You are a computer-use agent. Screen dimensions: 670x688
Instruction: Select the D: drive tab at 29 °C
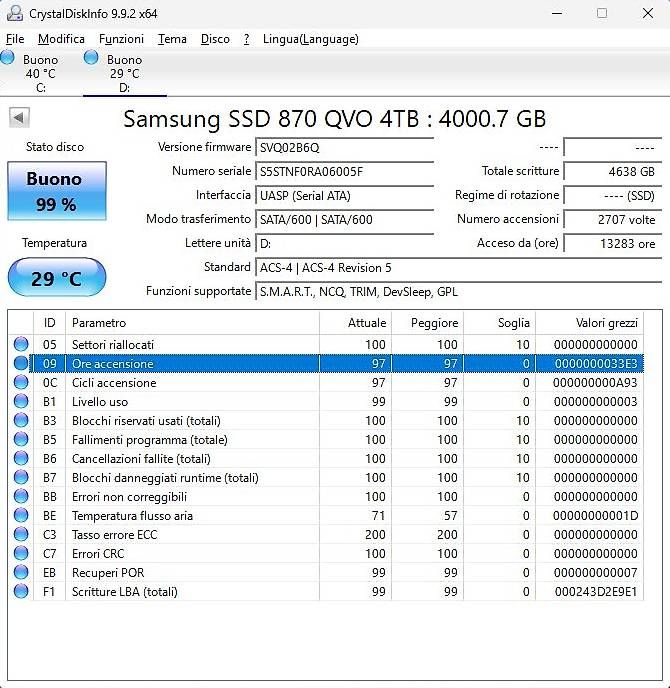(x=125, y=73)
